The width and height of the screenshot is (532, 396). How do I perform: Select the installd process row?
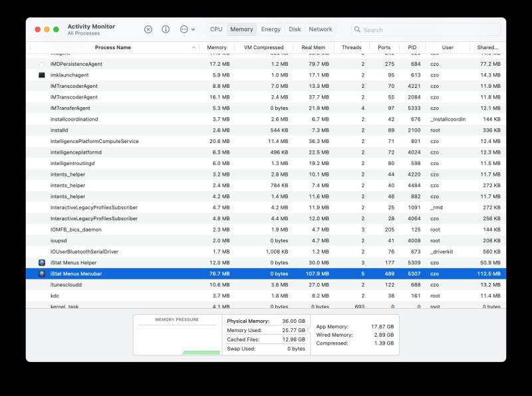coord(266,130)
